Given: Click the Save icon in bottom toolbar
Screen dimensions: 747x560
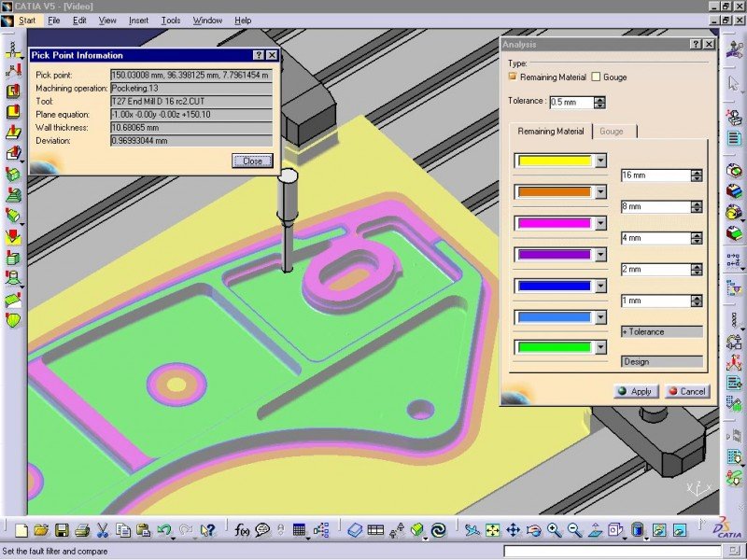Looking at the screenshot, I should [x=62, y=530].
